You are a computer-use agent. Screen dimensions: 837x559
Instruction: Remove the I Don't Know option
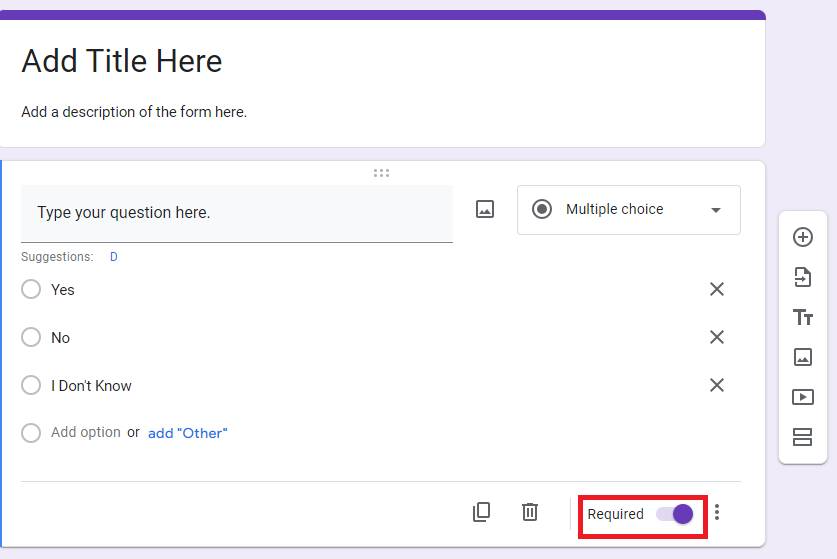(717, 385)
